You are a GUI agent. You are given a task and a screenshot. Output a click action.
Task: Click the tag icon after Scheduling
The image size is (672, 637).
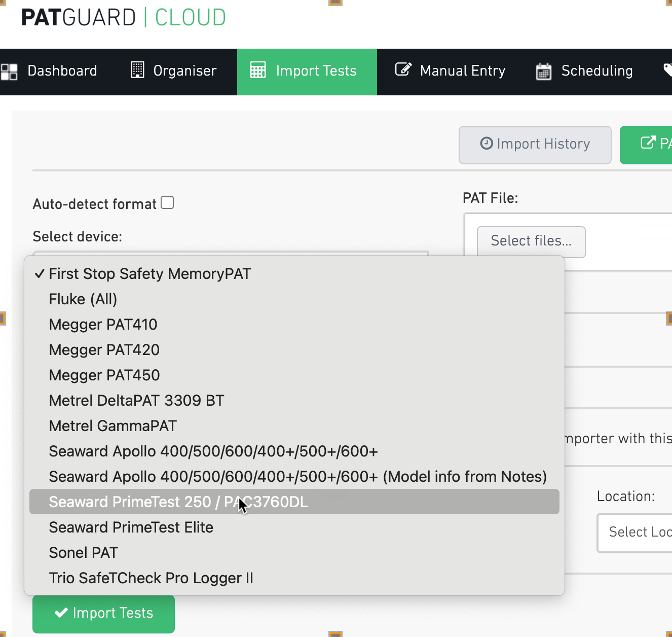667,70
